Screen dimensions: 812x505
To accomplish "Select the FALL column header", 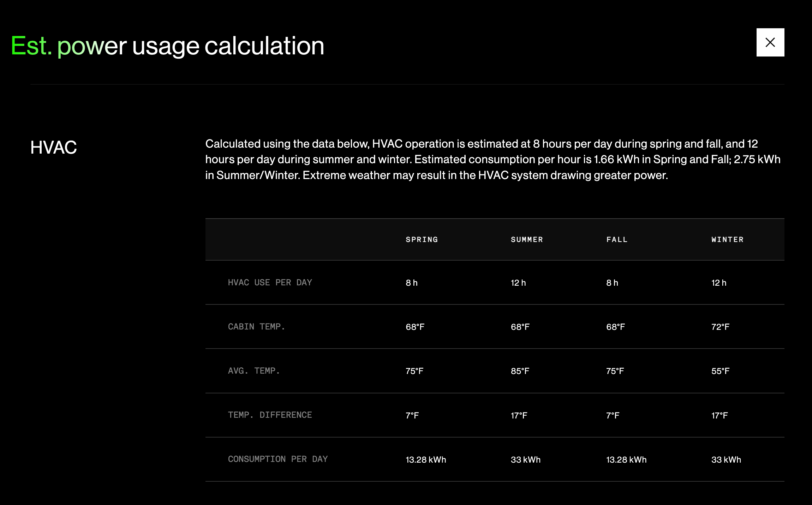I will [617, 239].
